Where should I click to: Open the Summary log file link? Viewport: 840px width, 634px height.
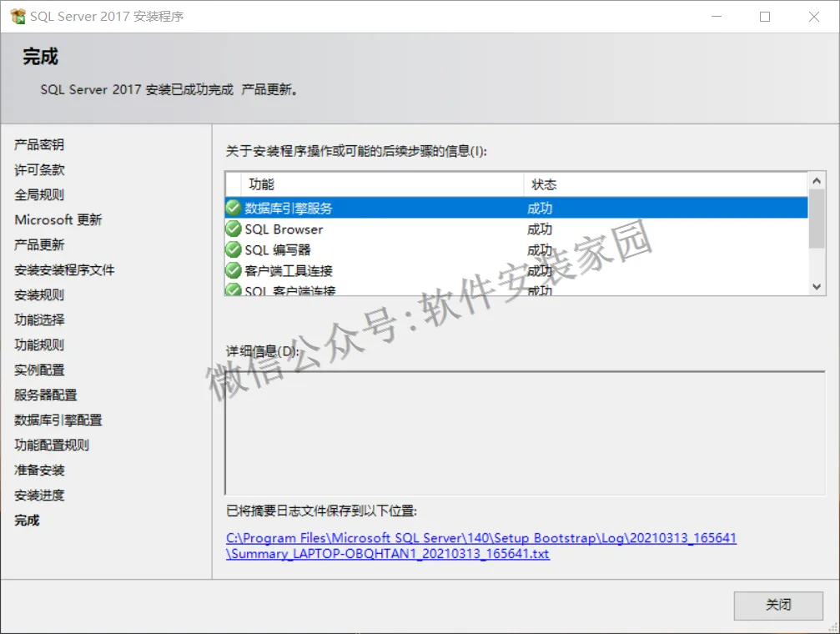[481, 546]
